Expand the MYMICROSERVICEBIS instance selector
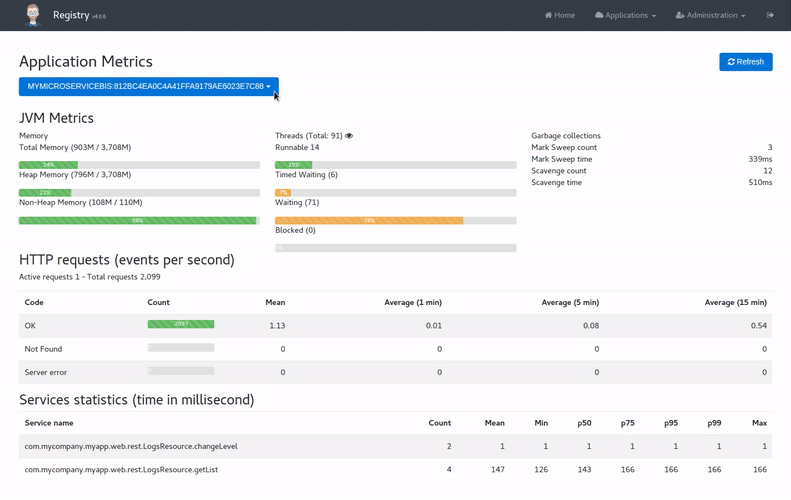Image resolution: width=791 pixels, height=500 pixels. (148, 87)
